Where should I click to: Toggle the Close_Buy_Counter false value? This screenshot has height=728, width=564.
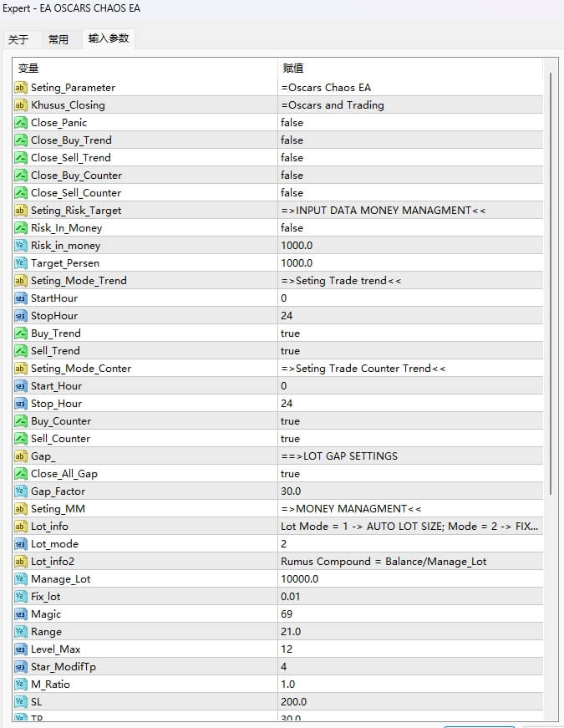click(x=292, y=176)
